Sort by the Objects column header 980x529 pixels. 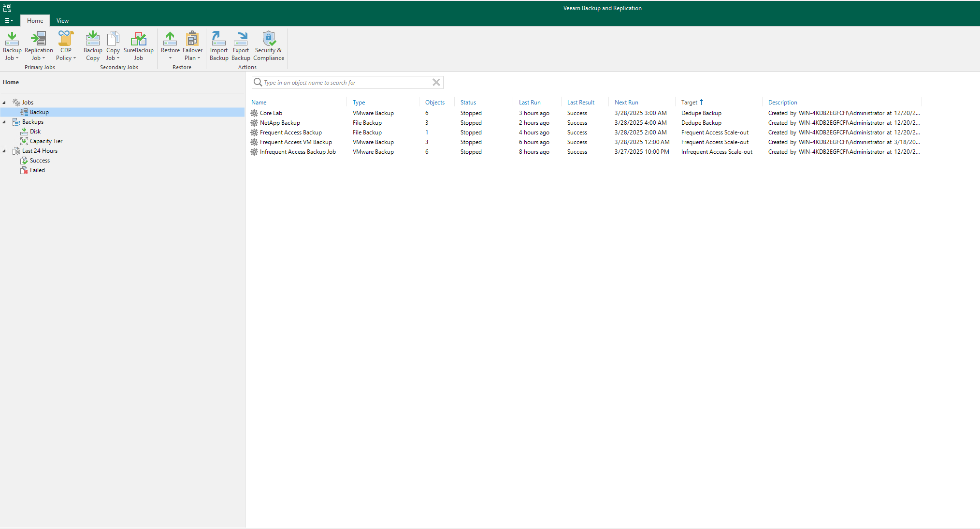coord(435,103)
